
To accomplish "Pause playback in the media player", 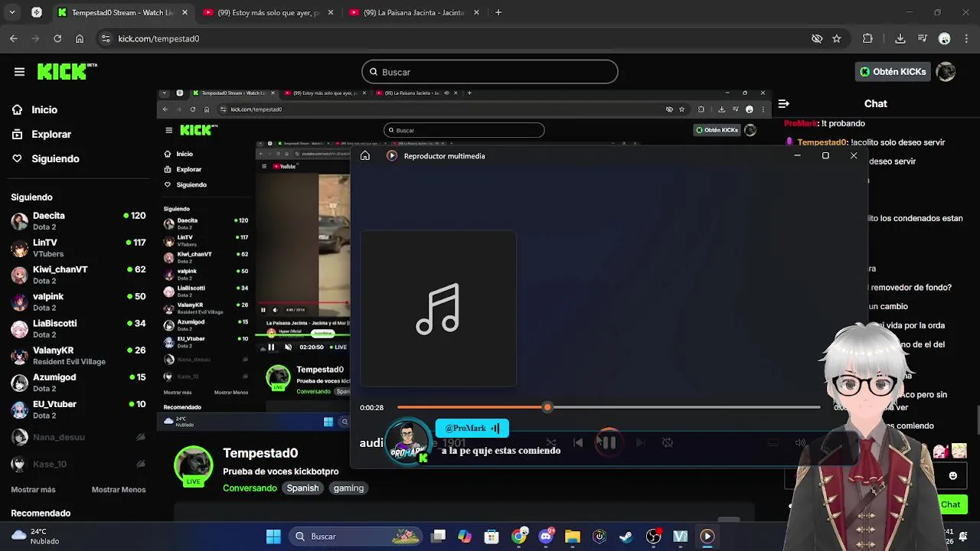I will [608, 442].
